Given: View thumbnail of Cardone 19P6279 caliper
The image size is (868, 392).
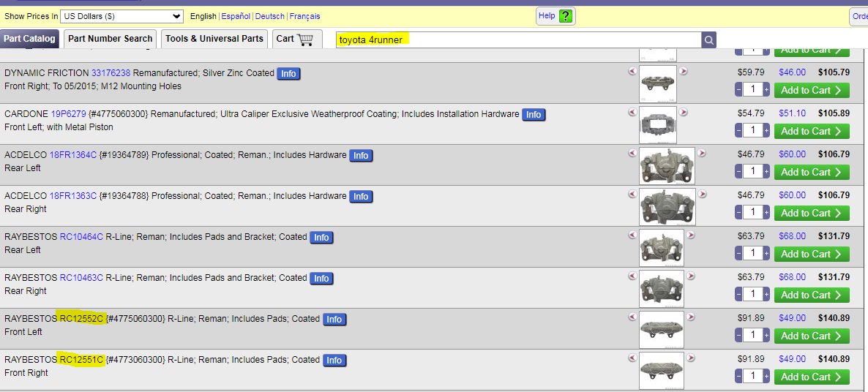Looking at the screenshot, I should [x=658, y=124].
